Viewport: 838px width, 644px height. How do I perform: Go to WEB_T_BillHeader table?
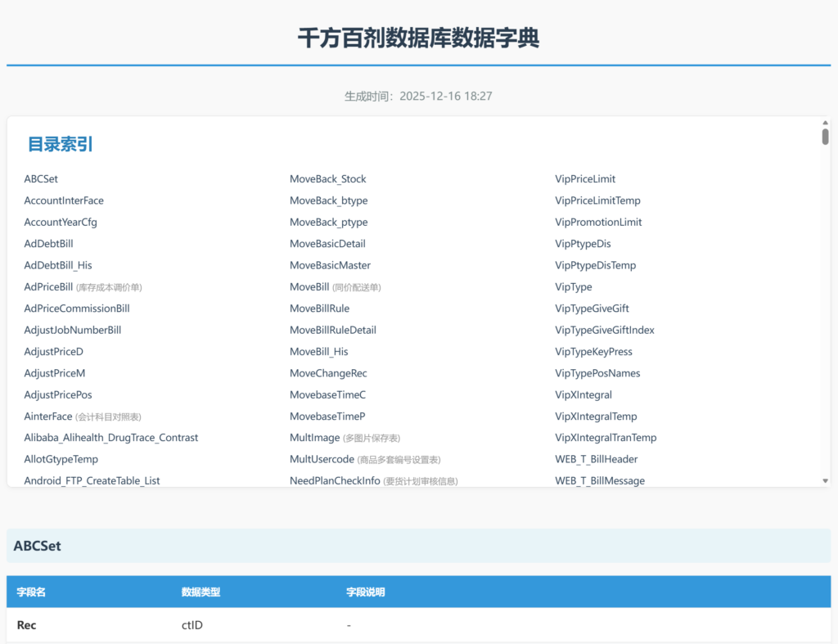(597, 460)
